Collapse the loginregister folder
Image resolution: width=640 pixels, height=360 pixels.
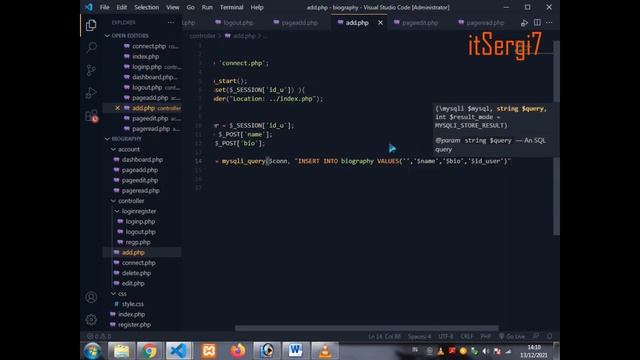[139, 211]
